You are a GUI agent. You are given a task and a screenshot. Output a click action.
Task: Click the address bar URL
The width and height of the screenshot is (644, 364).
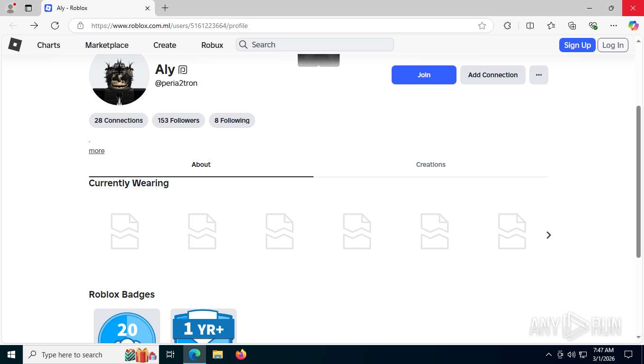[x=170, y=26]
